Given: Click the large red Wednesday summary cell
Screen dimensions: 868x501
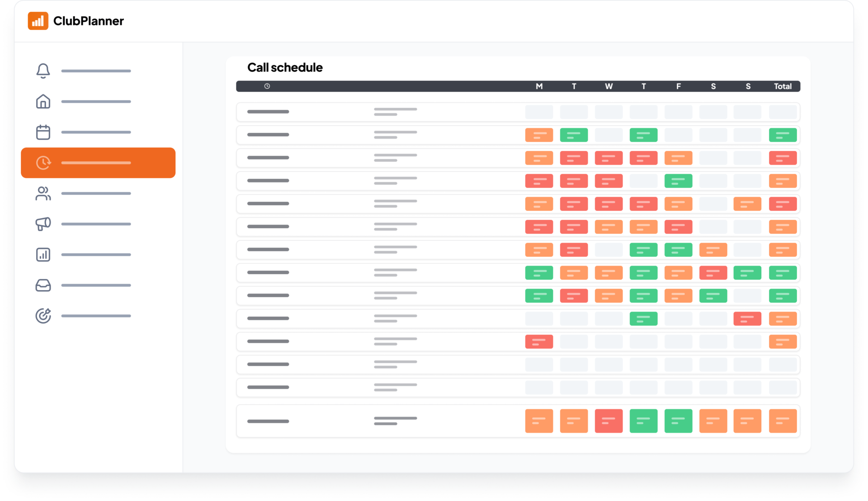Looking at the screenshot, I should click(609, 421).
